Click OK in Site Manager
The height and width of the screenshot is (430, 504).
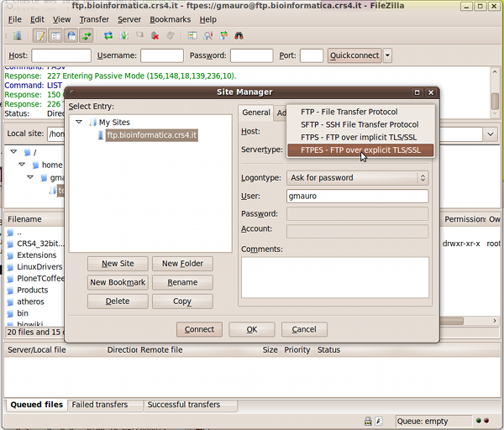(252, 329)
